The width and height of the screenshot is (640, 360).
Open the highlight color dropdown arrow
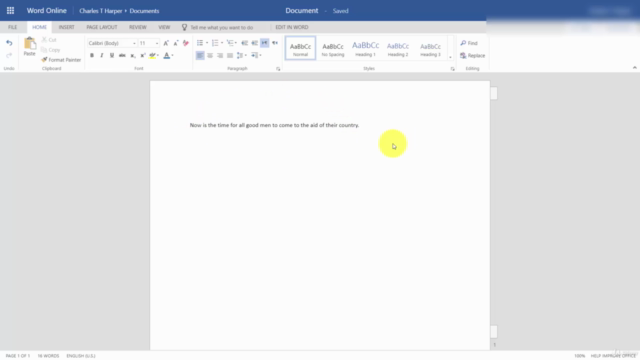[158, 56]
